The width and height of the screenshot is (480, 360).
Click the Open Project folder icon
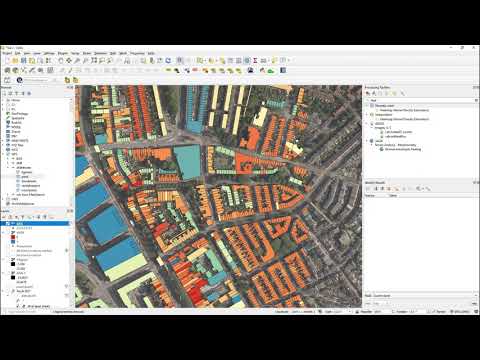[x=15, y=60]
